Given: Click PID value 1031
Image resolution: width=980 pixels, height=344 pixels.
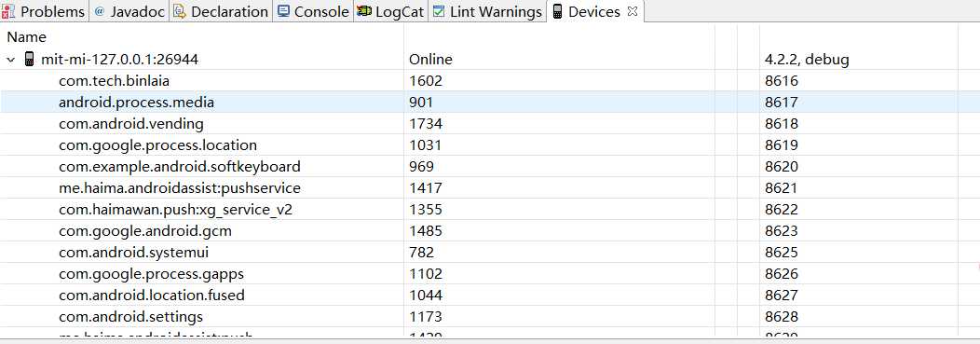Looking at the screenshot, I should [425, 145].
